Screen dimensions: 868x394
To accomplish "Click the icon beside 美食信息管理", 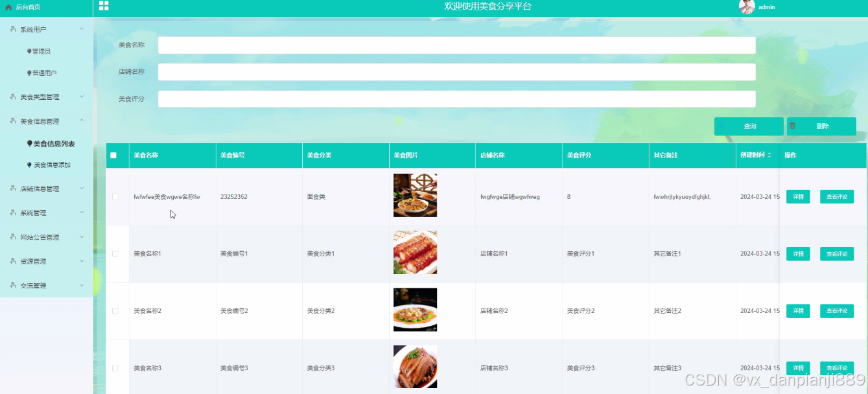I will tap(13, 121).
